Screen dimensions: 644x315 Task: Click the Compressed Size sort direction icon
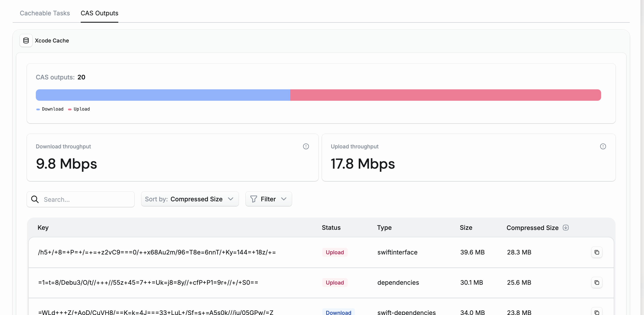pyautogui.click(x=566, y=228)
